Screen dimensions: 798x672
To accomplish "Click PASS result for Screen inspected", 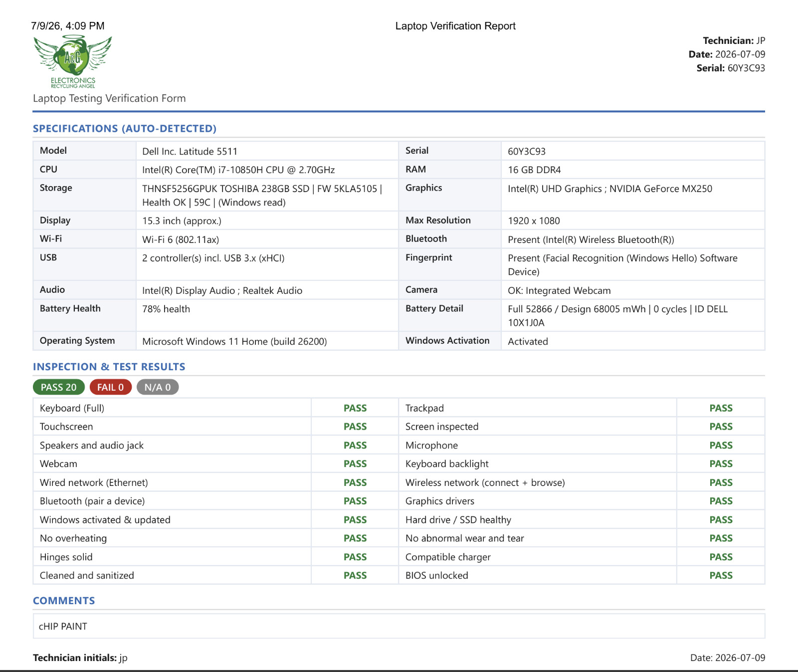I will (721, 427).
